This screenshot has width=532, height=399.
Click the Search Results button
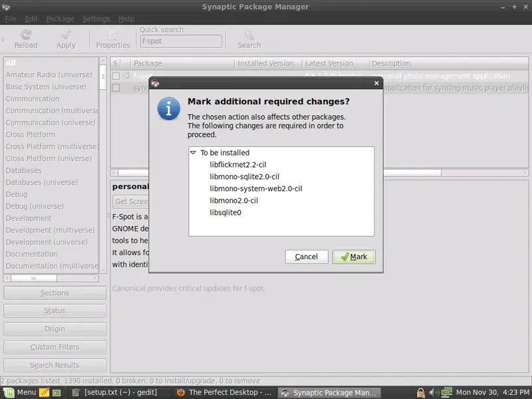[x=55, y=365]
